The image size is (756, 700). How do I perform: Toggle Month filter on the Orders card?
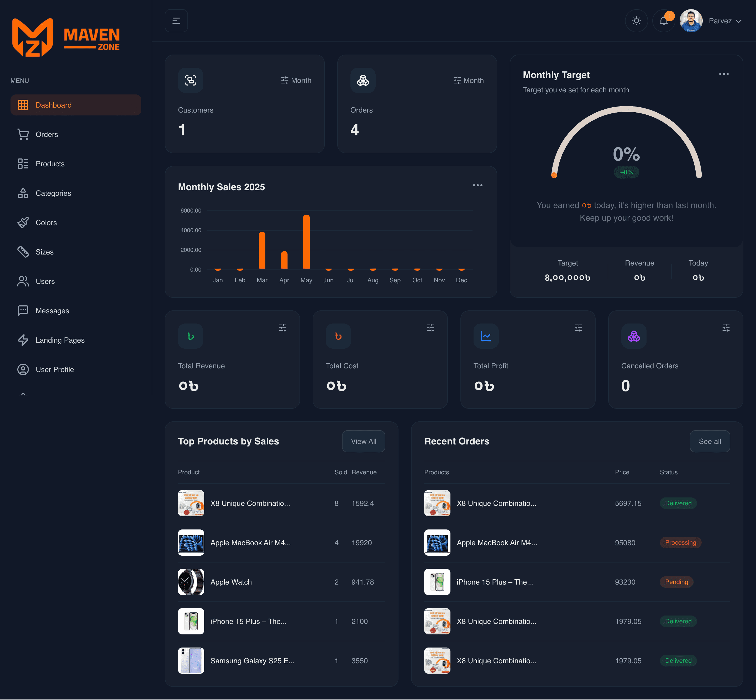click(469, 80)
